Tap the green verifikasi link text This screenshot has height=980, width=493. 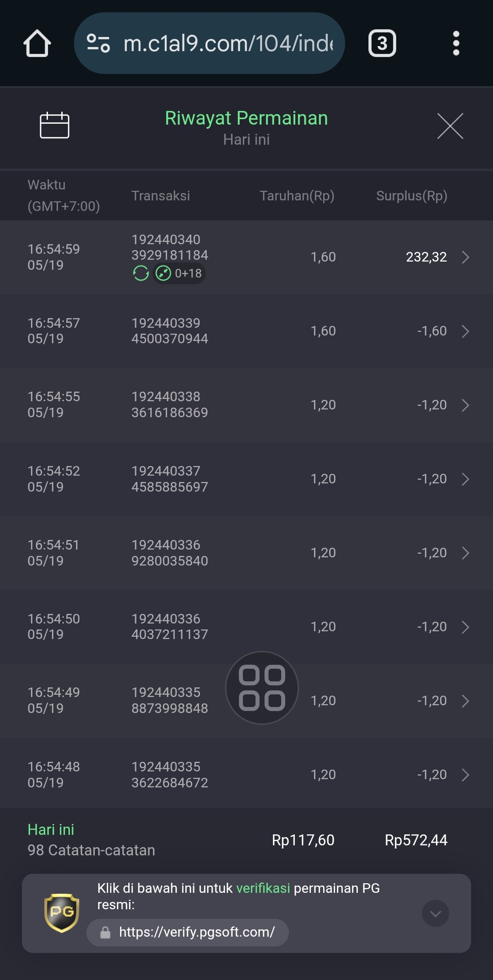[x=263, y=888]
